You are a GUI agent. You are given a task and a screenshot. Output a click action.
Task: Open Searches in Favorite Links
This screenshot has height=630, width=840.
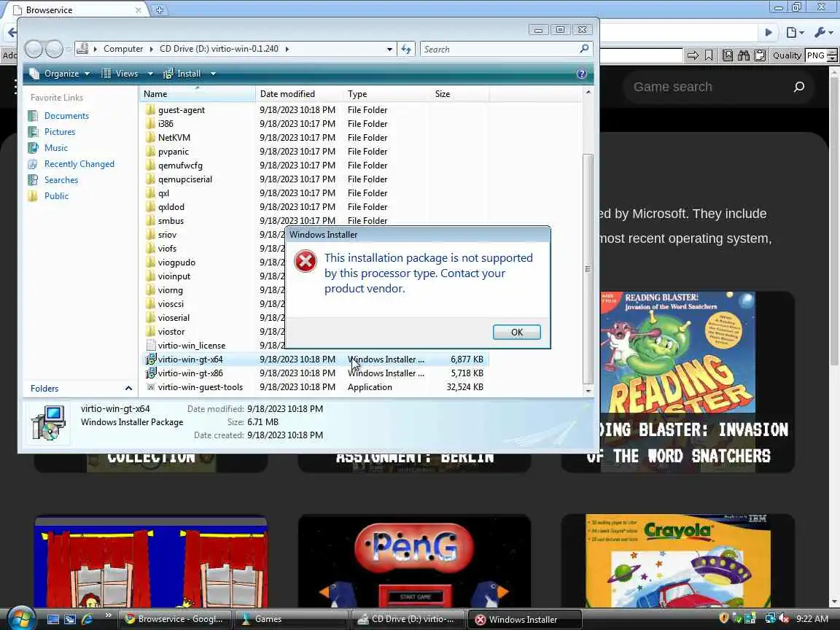61,180
